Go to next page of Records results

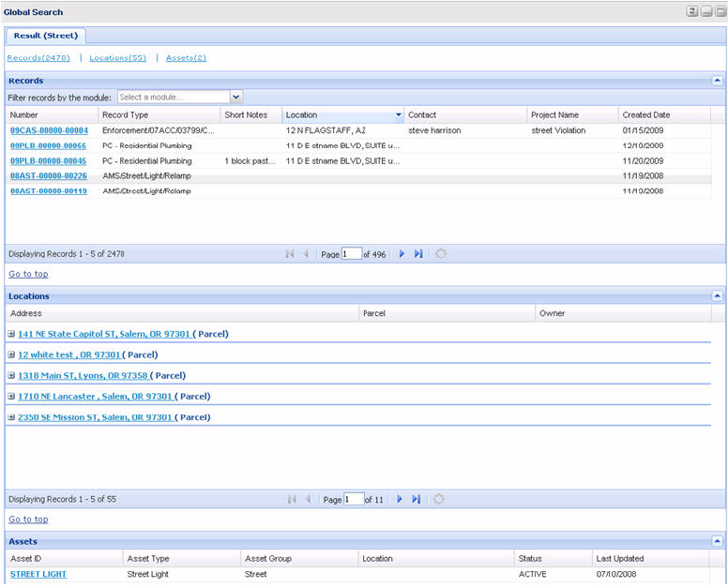click(x=402, y=254)
